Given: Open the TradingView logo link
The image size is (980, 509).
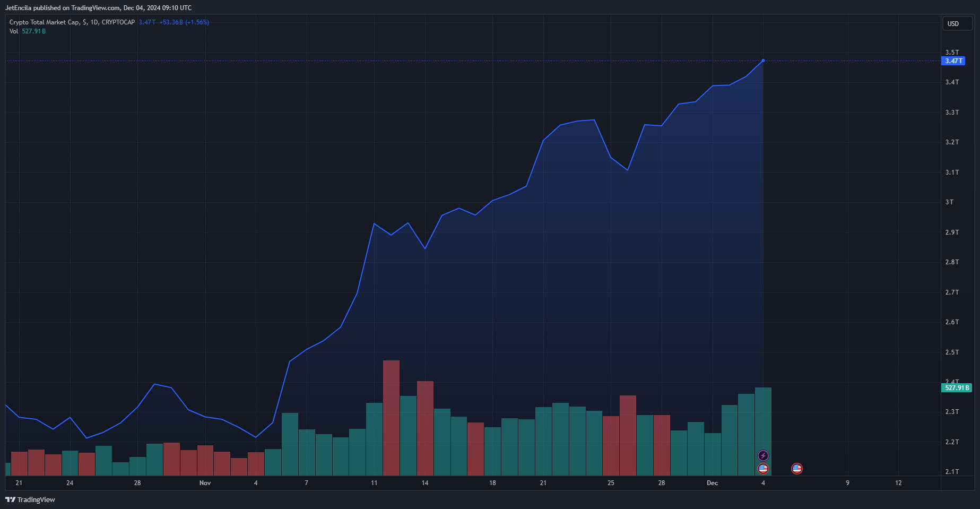Looking at the screenshot, I should click(x=30, y=499).
